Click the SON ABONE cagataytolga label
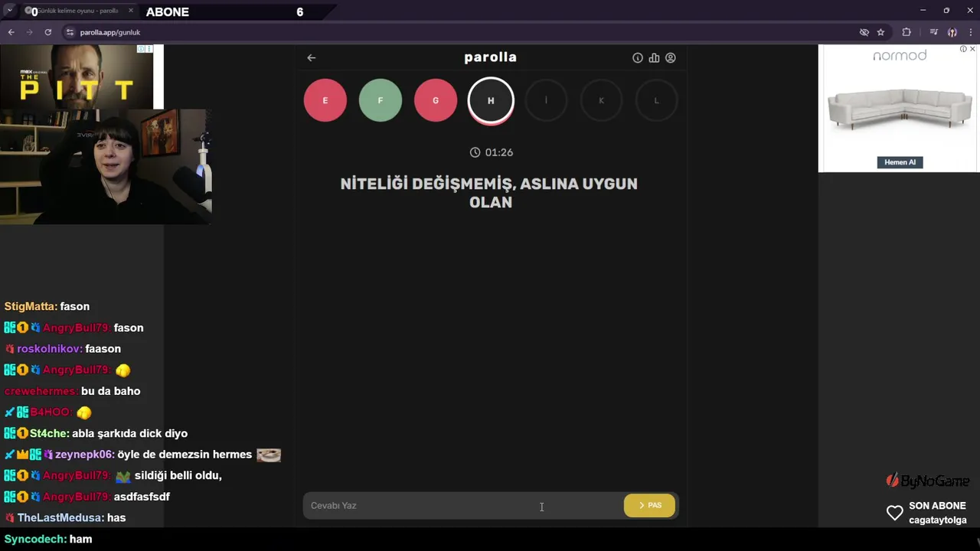Screen dimensions: 980x551 click(x=937, y=513)
